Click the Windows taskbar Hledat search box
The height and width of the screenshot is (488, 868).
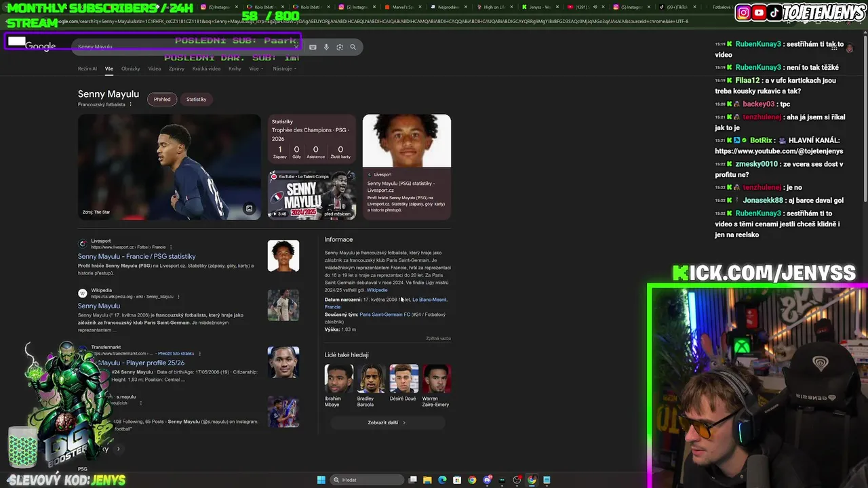point(366,480)
